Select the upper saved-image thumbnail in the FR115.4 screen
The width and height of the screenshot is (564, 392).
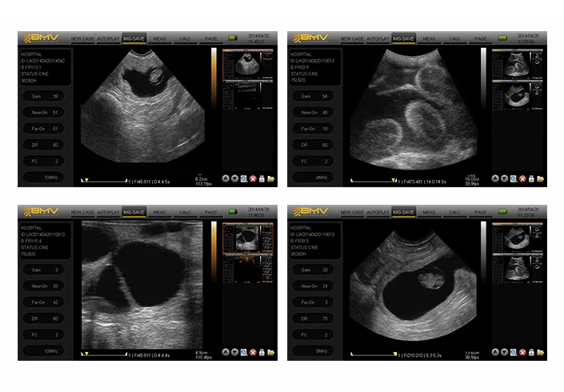248,238
